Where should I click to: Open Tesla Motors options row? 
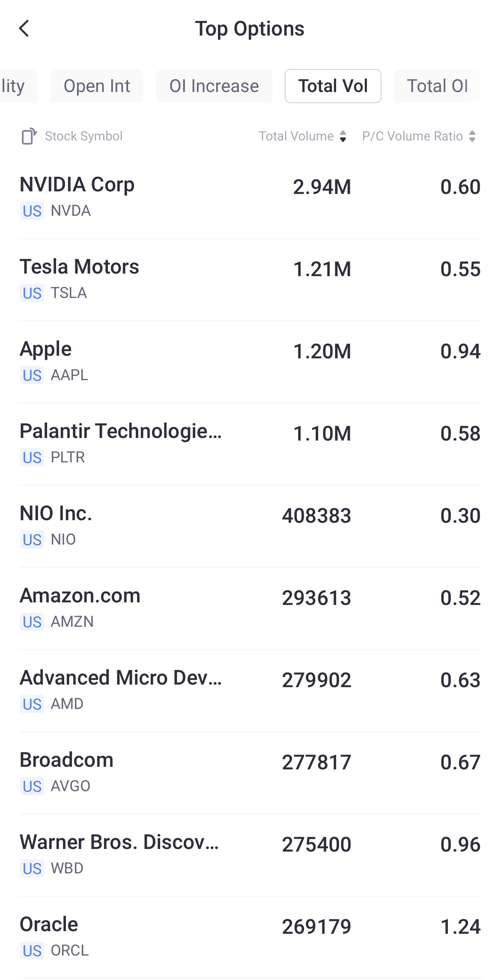250,279
